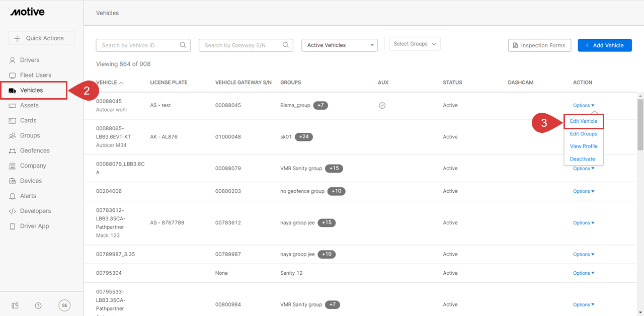This screenshot has width=644, height=316.
Task: Click the Vehicle ID search magnifier icon
Action: [183, 45]
